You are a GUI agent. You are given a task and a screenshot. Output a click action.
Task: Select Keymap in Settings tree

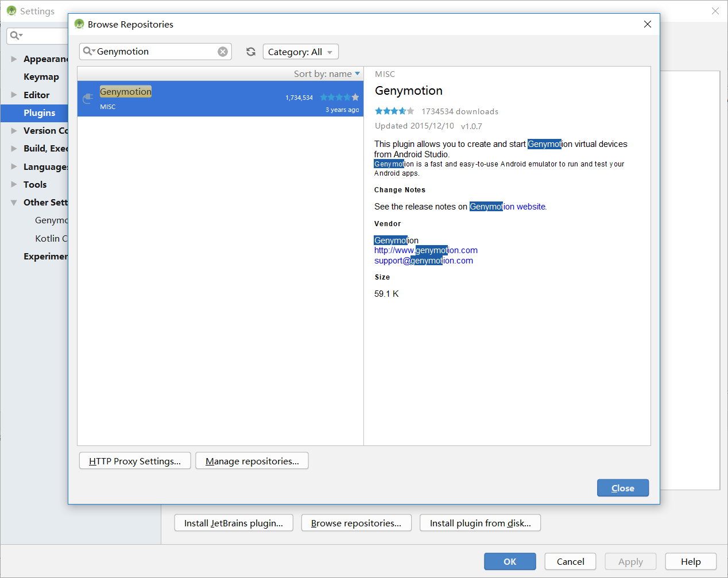click(x=41, y=77)
